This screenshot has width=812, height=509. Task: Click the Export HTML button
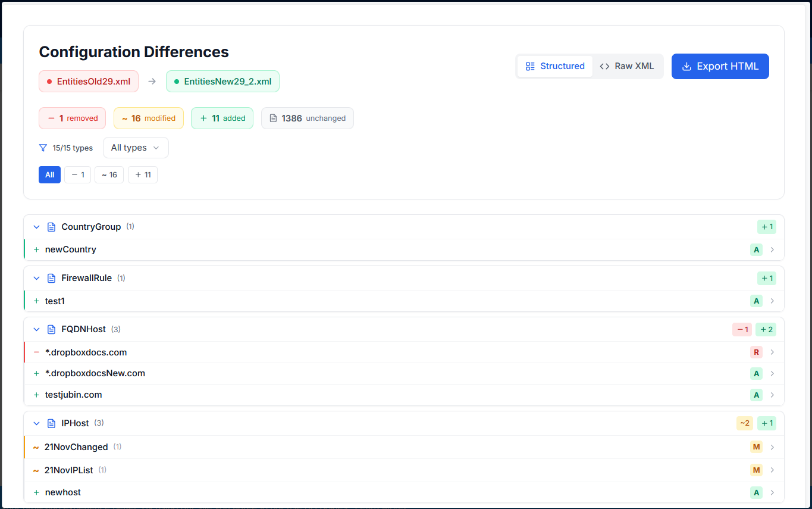tap(720, 66)
